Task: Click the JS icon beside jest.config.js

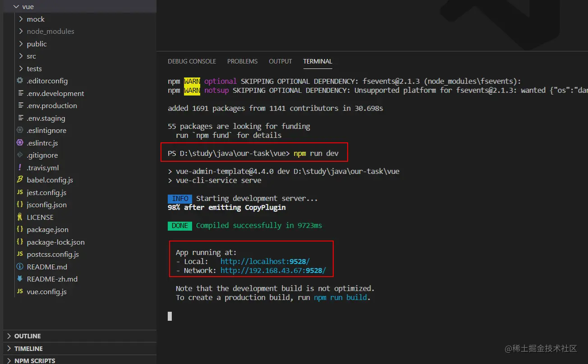Action: [19, 192]
